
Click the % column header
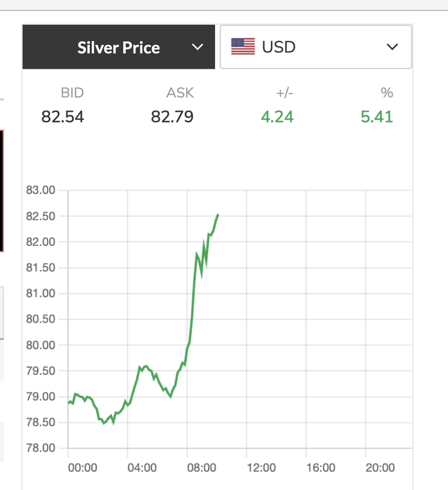(x=386, y=93)
